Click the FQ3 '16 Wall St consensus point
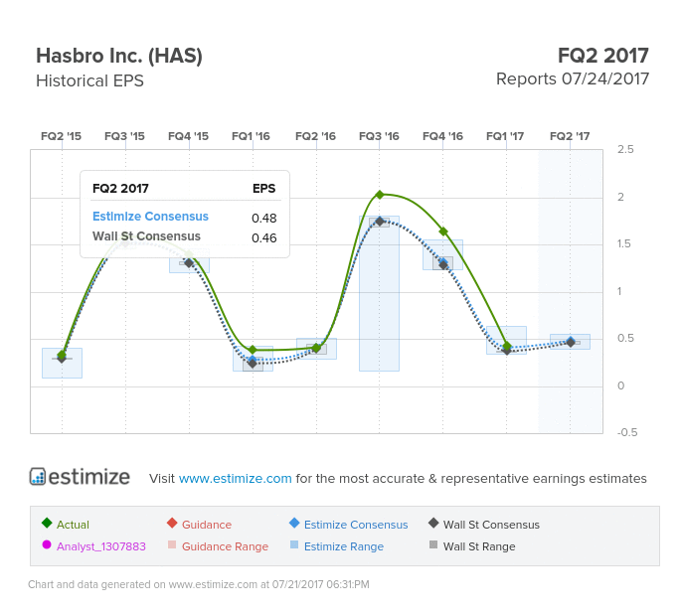 (x=380, y=222)
